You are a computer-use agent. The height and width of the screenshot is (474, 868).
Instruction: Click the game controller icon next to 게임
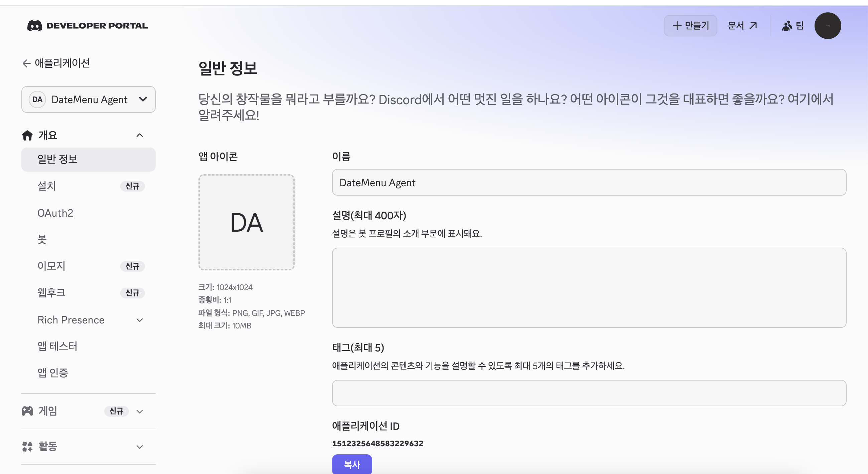[27, 411]
